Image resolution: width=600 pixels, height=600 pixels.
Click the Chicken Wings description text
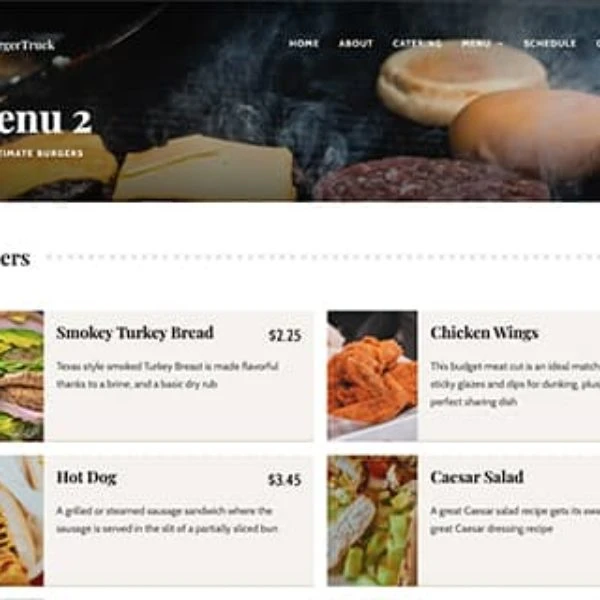pos(515,384)
